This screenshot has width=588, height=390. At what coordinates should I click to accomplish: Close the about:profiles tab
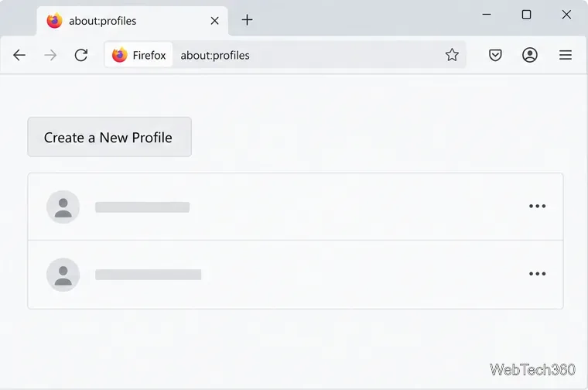point(214,21)
